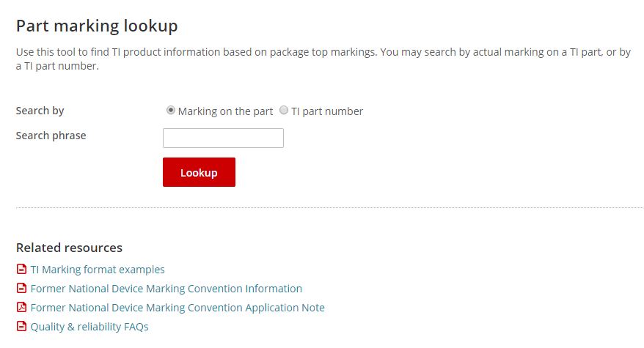This screenshot has height=348, width=644.
Task: Open the Quality & reliability FAQs link
Action: 89,327
